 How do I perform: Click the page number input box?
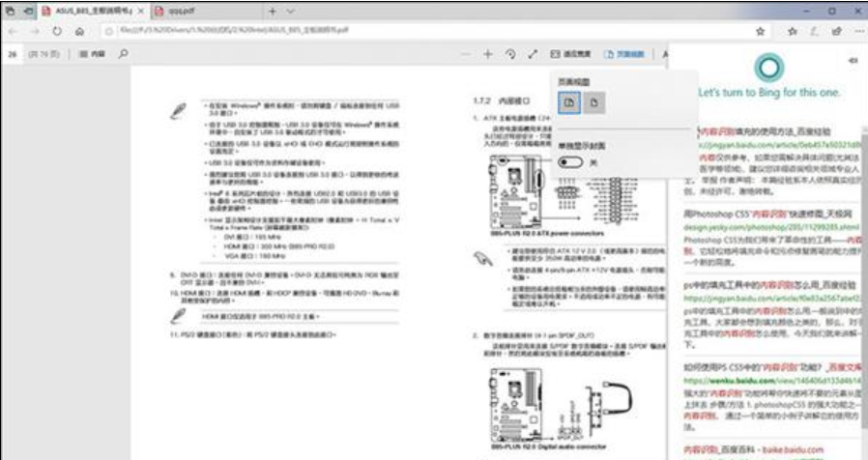[x=13, y=56]
